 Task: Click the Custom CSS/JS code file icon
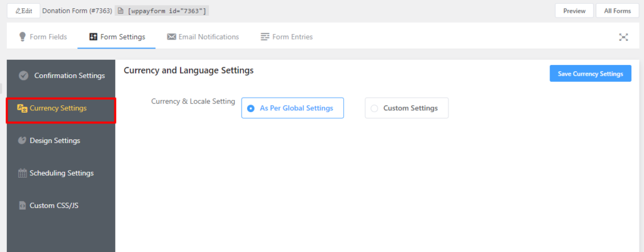pyautogui.click(x=22, y=205)
